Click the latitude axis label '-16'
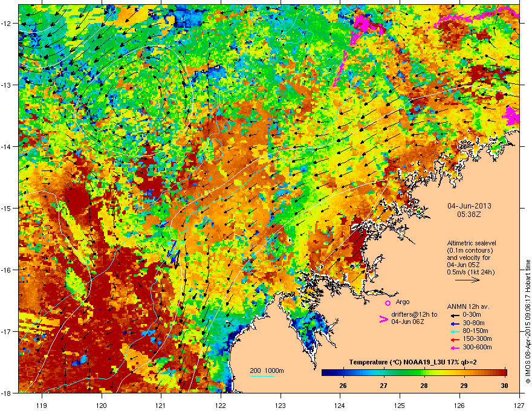The image size is (532, 411). click(x=6, y=270)
